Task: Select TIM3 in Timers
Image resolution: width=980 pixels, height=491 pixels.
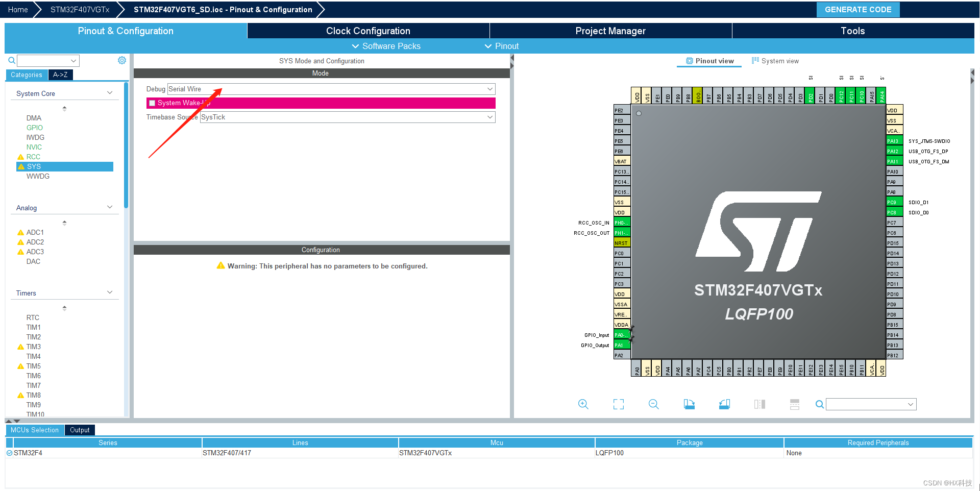Action: coord(34,347)
